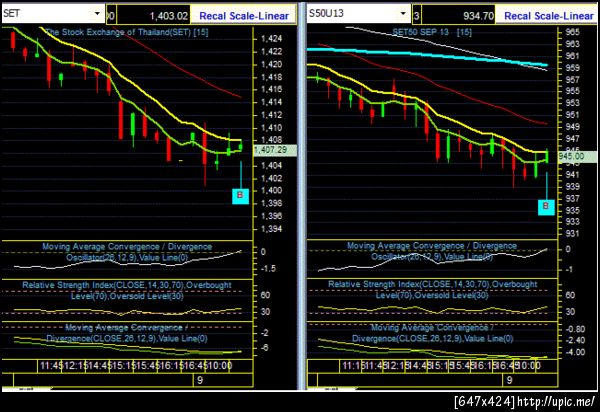Click the 1,403.02 value field
The height and width of the screenshot is (412, 600).
click(153, 16)
